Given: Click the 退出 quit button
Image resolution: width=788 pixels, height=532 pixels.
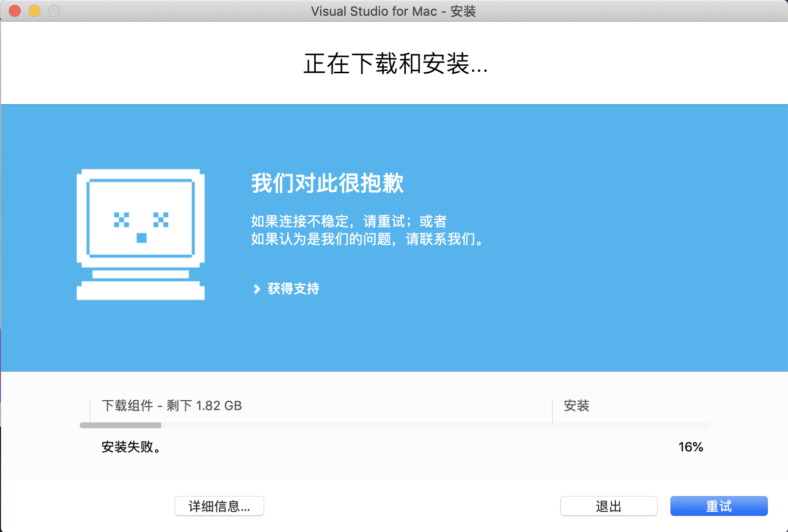Looking at the screenshot, I should pyautogui.click(x=608, y=506).
